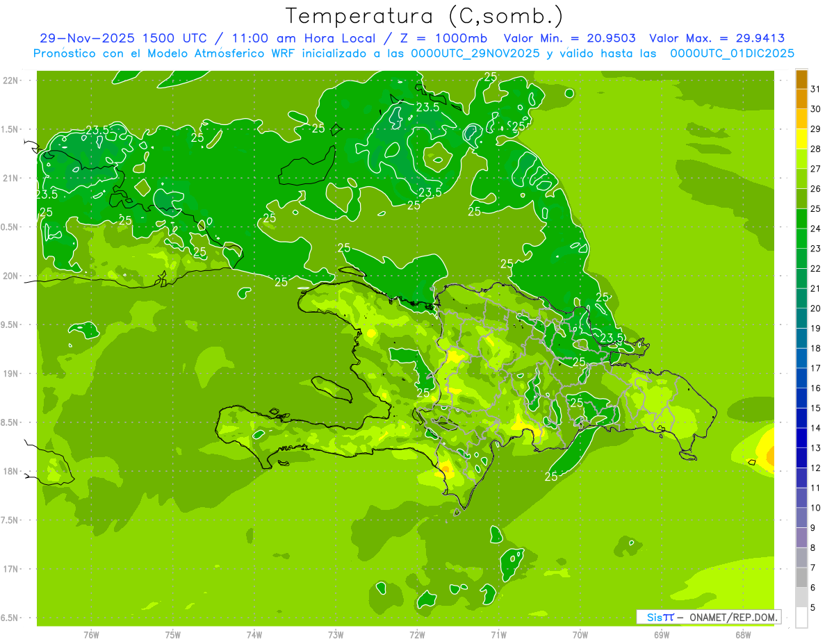834x644 pixels.
Task: Click the '72W' longitude axis label
Action: (x=417, y=635)
